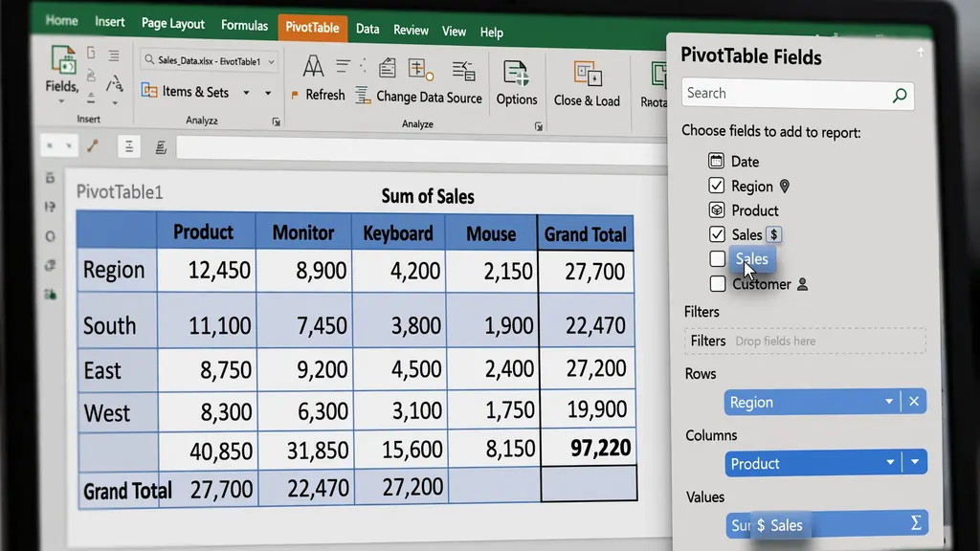The image size is (980, 551).
Task: Click the insert table icon
Action: pyautogui.click(x=420, y=70)
